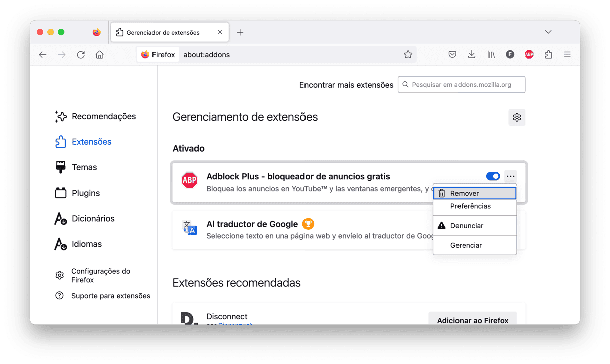The width and height of the screenshot is (610, 364).
Task: Click the Adblock Plus toolbar icon
Action: pos(529,54)
